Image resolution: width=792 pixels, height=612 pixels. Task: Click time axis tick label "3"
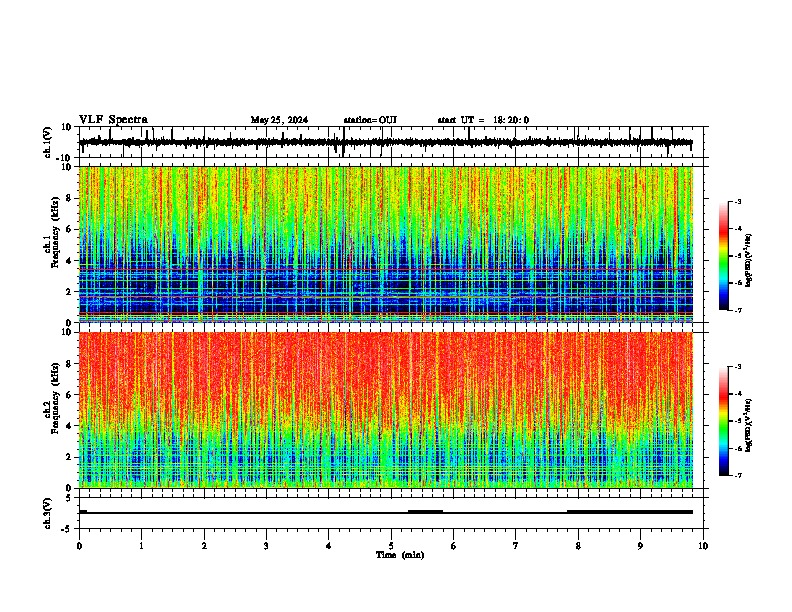point(266,546)
